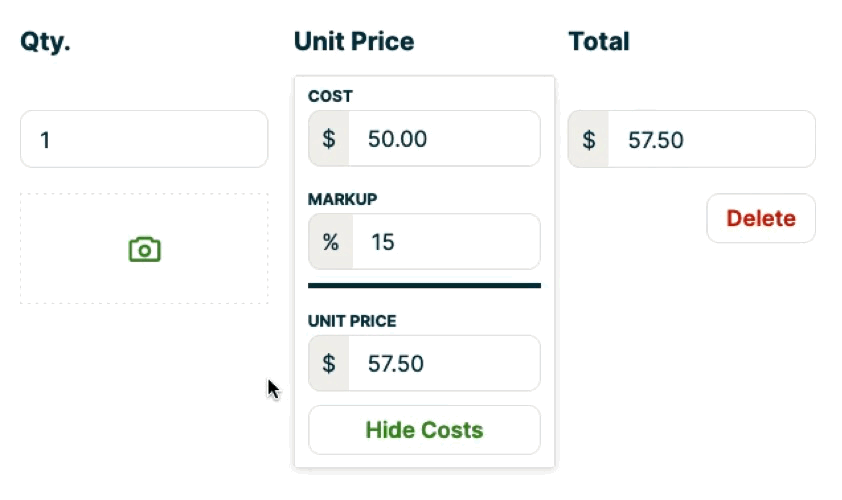
Task: Click the Total amount field 57.50
Action: click(710, 139)
